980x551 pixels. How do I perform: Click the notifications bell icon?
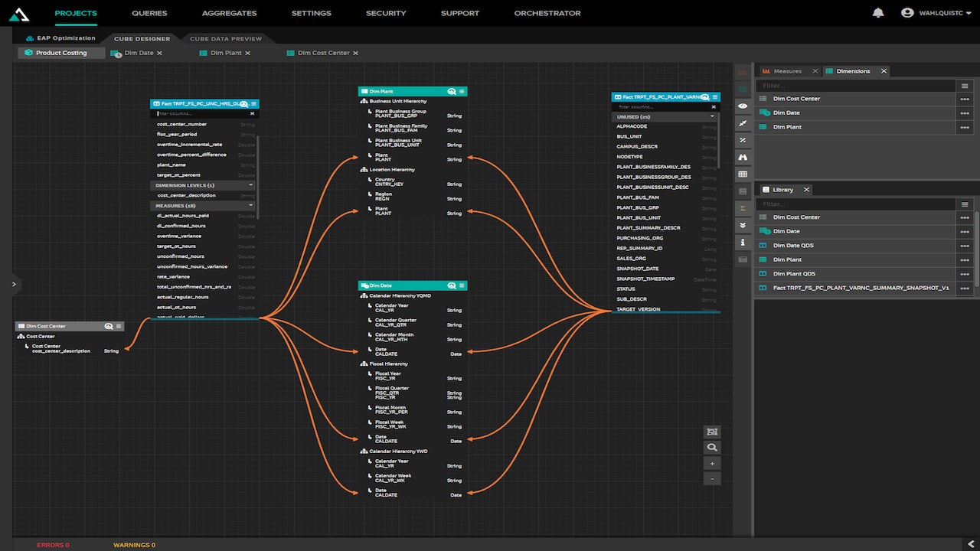click(x=878, y=13)
